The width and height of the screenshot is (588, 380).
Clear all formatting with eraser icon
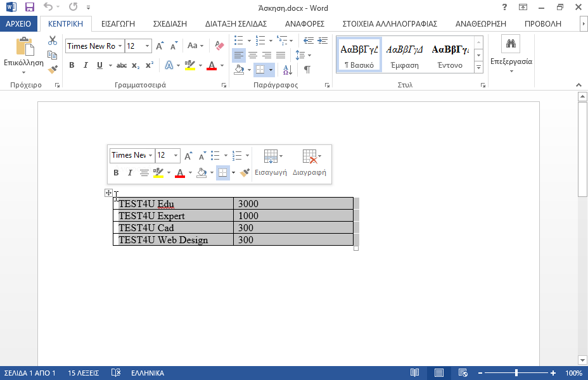click(219, 46)
